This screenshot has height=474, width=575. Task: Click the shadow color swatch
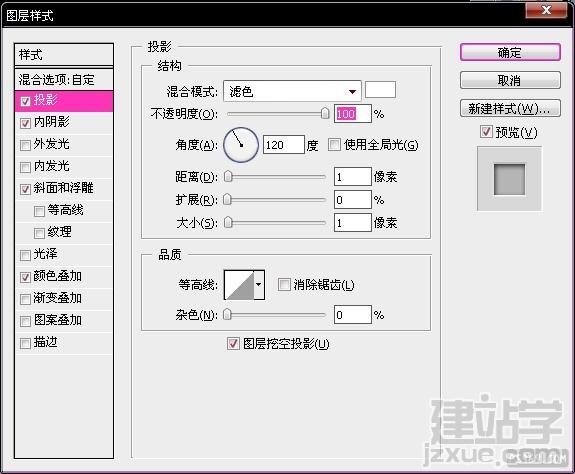click(380, 90)
